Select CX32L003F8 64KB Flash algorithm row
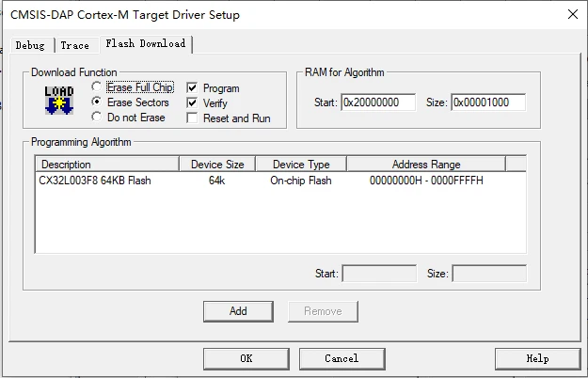The image size is (588, 378). (x=95, y=181)
